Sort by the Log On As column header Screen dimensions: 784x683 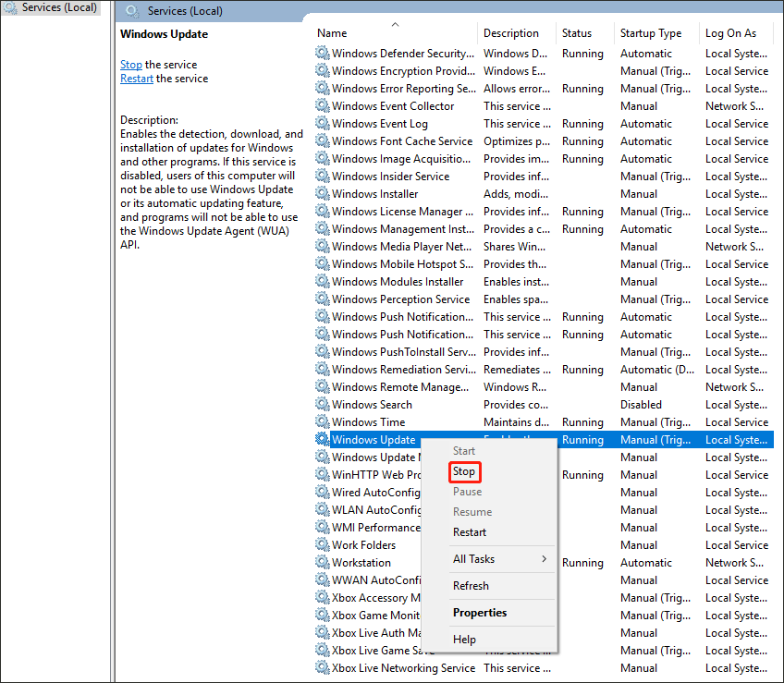pyautogui.click(x=730, y=33)
